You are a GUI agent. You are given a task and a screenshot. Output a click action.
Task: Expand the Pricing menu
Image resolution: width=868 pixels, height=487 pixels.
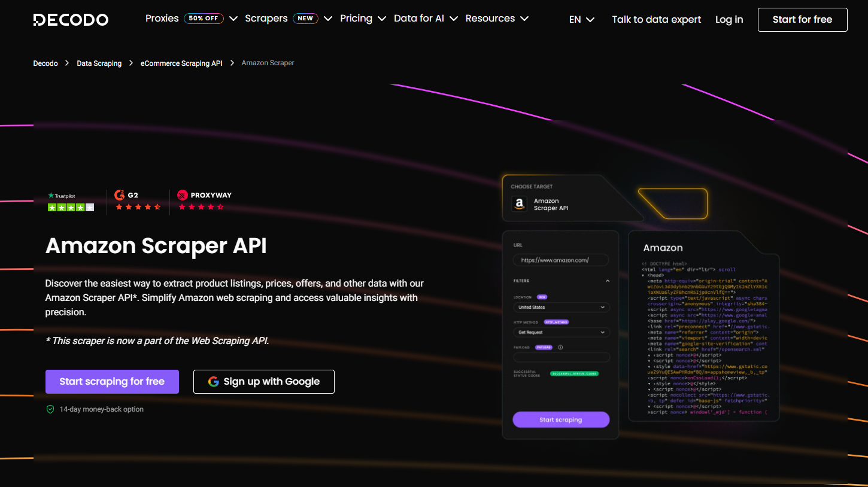coord(363,19)
